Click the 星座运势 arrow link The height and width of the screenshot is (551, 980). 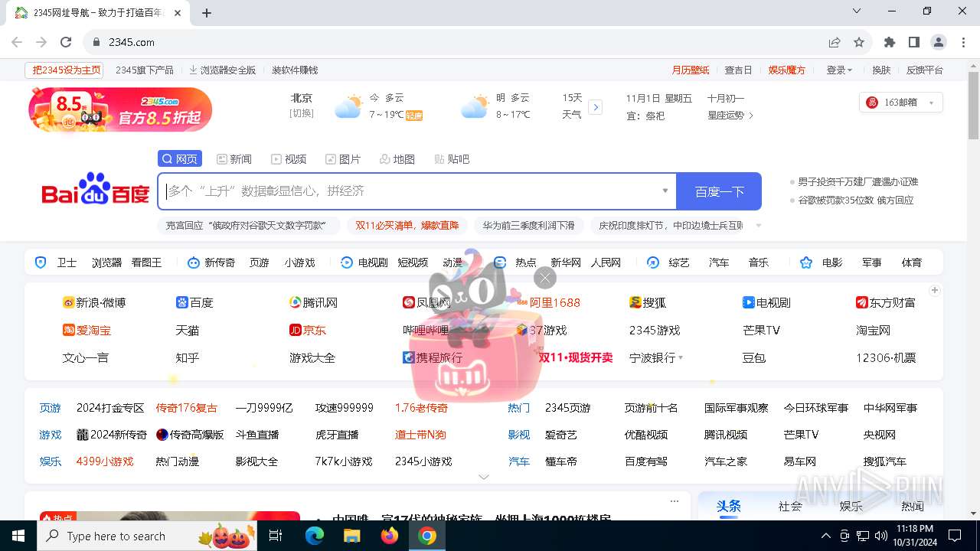point(730,115)
